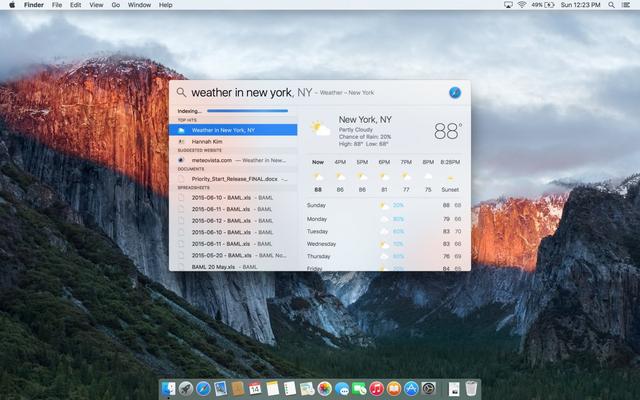Click the Safari compass icon in Spotlight bar
The image size is (640, 400).
point(455,93)
